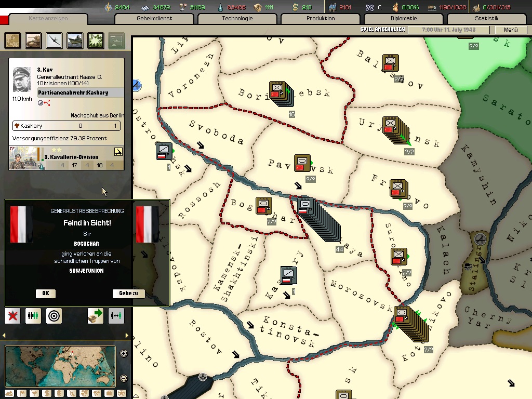Click General Haase's portrait

(x=22, y=79)
